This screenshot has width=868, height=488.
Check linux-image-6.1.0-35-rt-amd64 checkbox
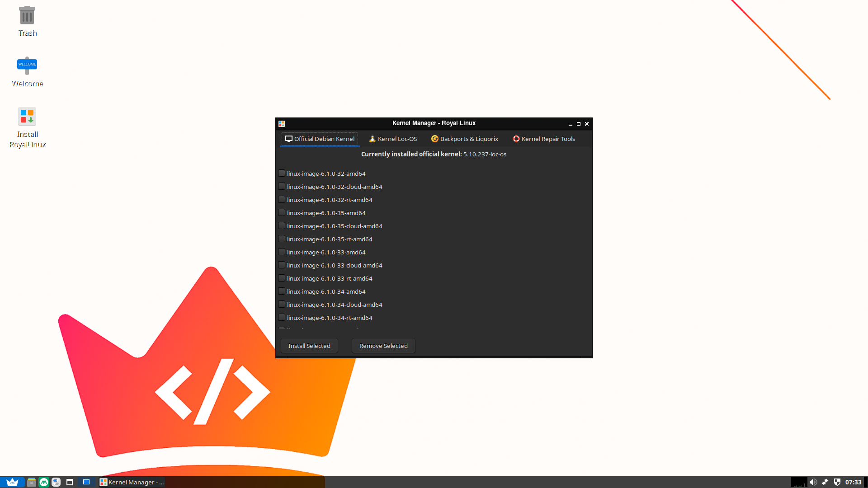282,239
